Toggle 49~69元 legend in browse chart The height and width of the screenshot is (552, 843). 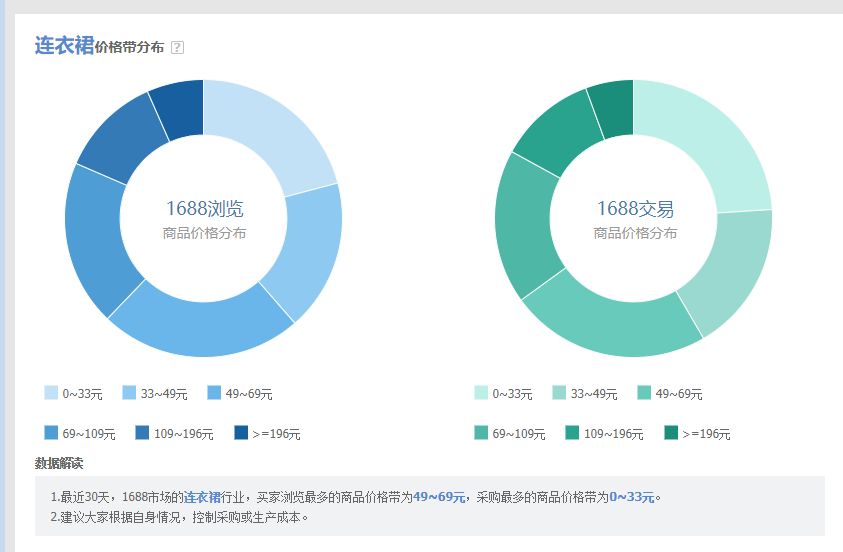tap(240, 393)
